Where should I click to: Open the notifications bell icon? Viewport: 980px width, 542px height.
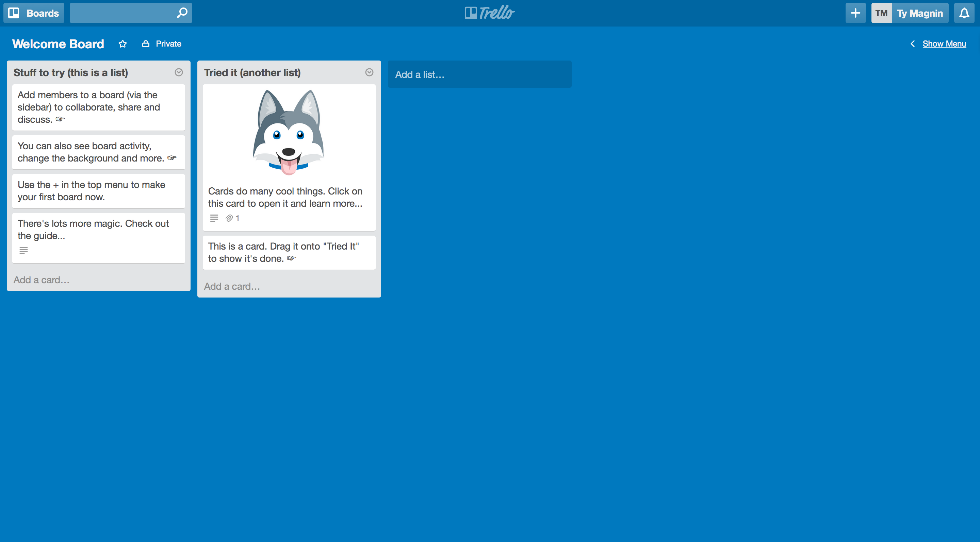pos(964,13)
